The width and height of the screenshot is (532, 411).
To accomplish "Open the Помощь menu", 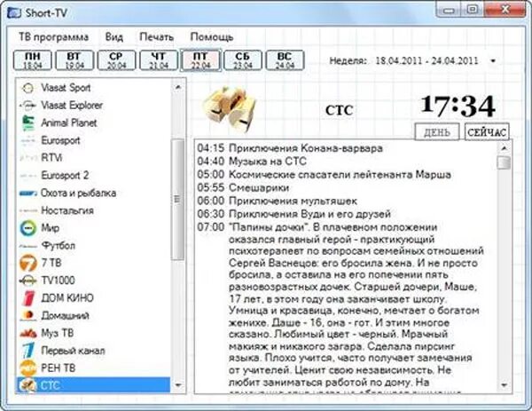I will pyautogui.click(x=212, y=36).
